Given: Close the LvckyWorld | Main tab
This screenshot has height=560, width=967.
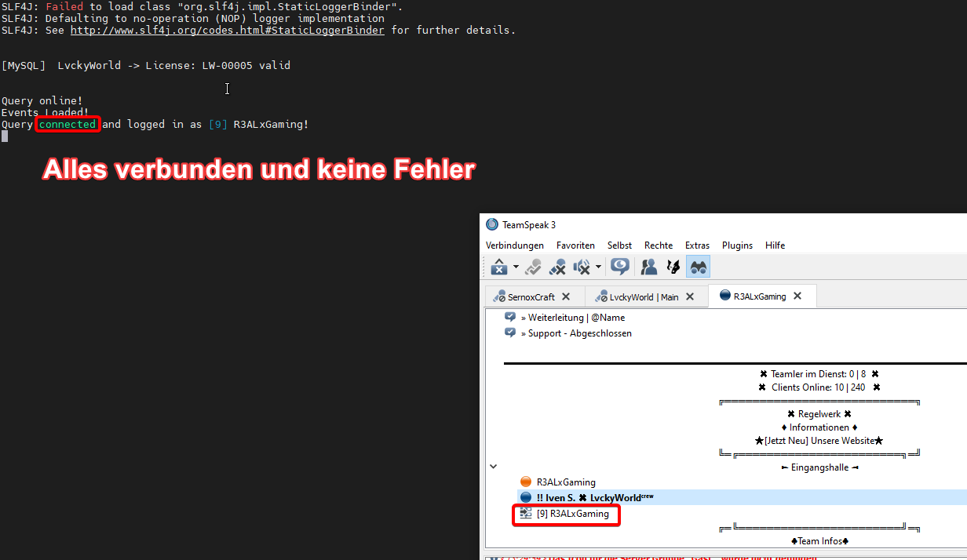Looking at the screenshot, I should tap(690, 296).
